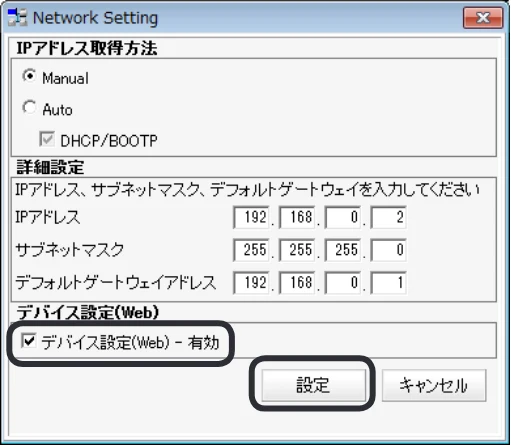Click IPアドレス third octet field 0

point(343,217)
